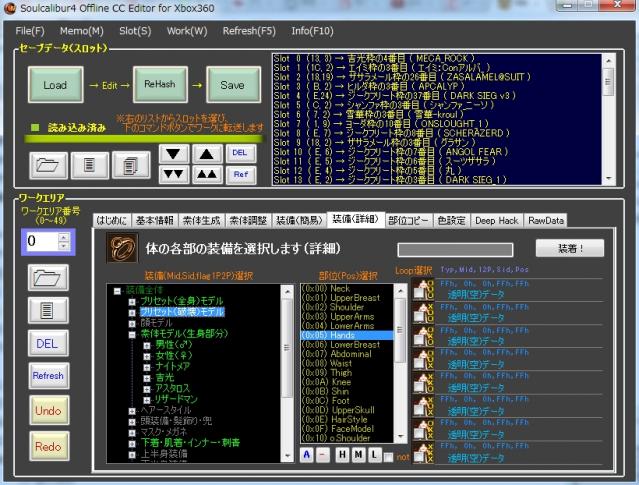Click the ring icon in the equipment panel
This screenshot has width=639, height=485.
[125, 248]
